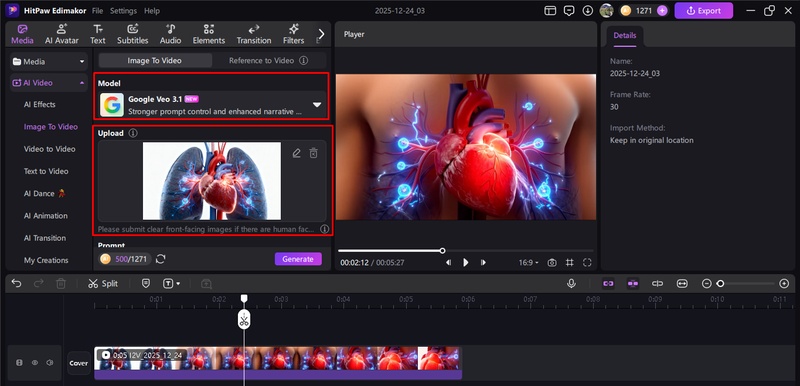Click the Generate button
Viewport: 800px width, 386px height.
click(x=298, y=259)
